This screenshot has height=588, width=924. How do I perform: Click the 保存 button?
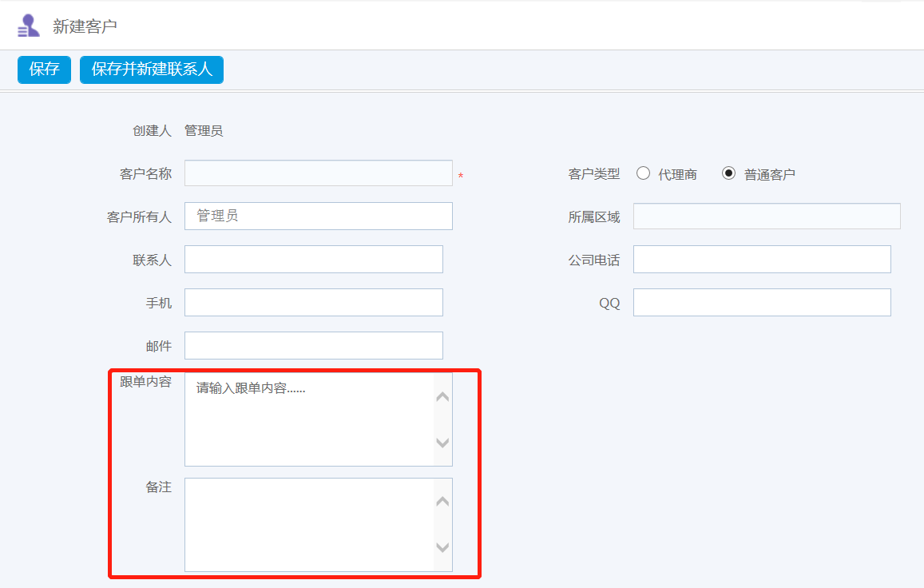click(45, 70)
